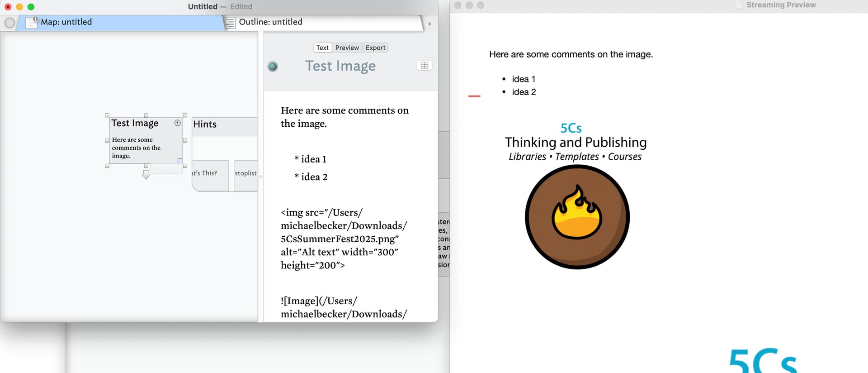Click the map view icon in Map tab
The width and height of the screenshot is (868, 373).
32,22
